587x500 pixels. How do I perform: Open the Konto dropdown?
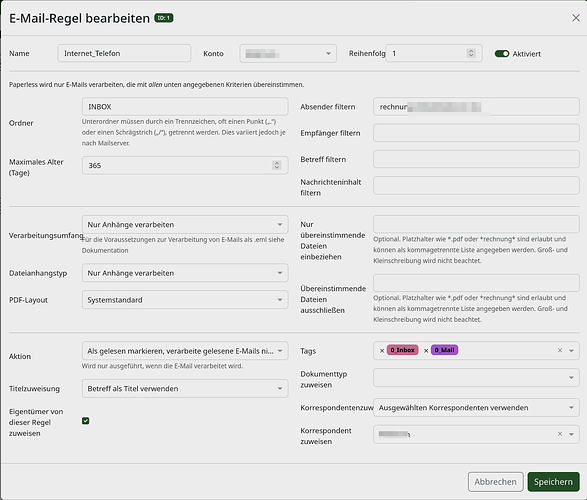tap(288, 54)
